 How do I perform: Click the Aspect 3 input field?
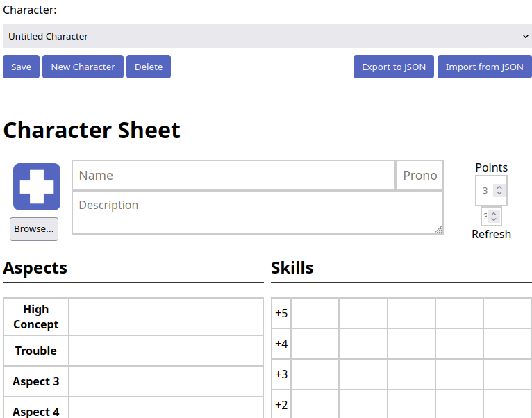click(166, 381)
